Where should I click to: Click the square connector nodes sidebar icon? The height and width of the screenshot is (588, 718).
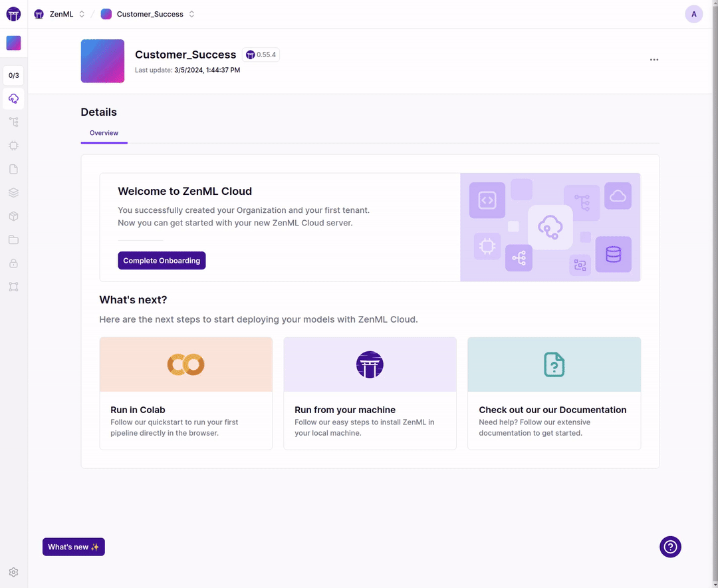point(13,287)
